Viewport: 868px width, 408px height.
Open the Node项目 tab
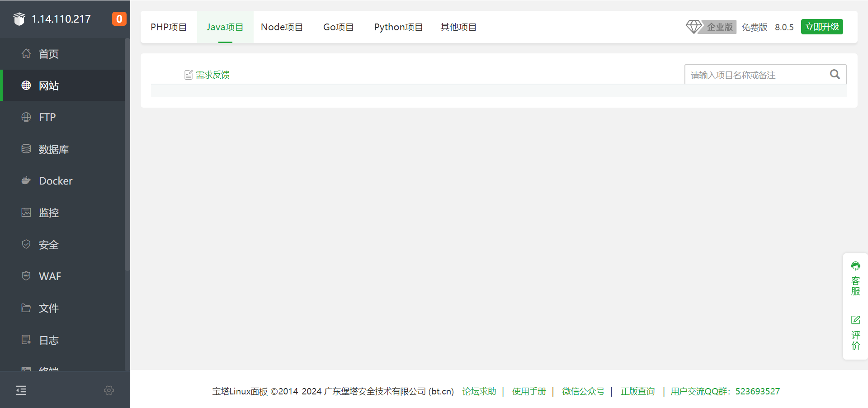282,27
